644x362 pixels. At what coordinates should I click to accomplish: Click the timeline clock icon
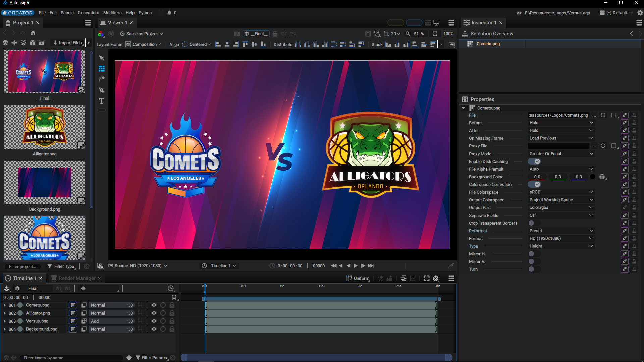click(171, 288)
